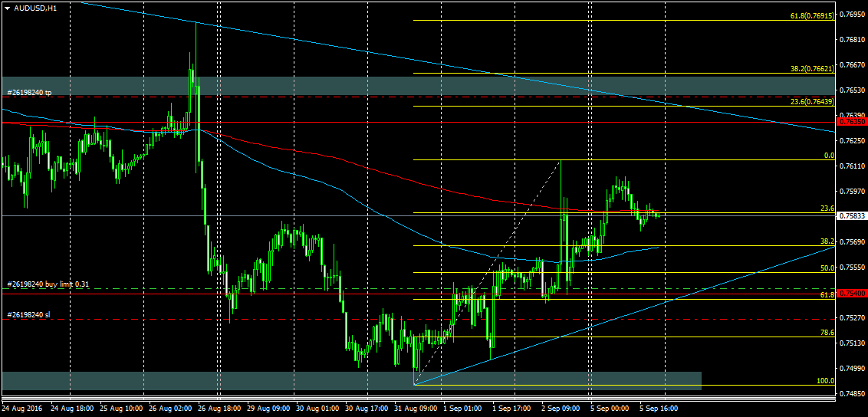The height and width of the screenshot is (417, 868).
Task: Select the #26198240 sl order label
Action: coord(29,315)
